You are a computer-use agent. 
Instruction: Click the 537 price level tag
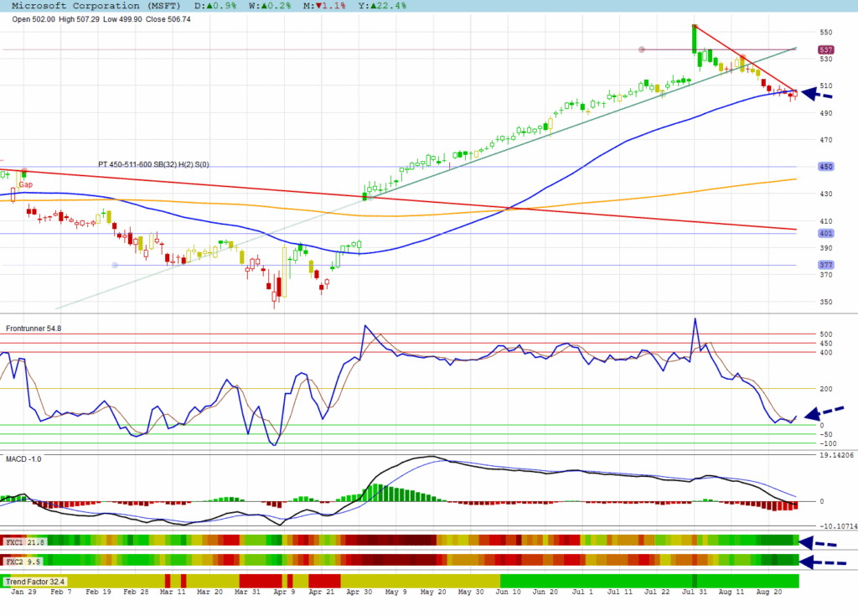(825, 49)
